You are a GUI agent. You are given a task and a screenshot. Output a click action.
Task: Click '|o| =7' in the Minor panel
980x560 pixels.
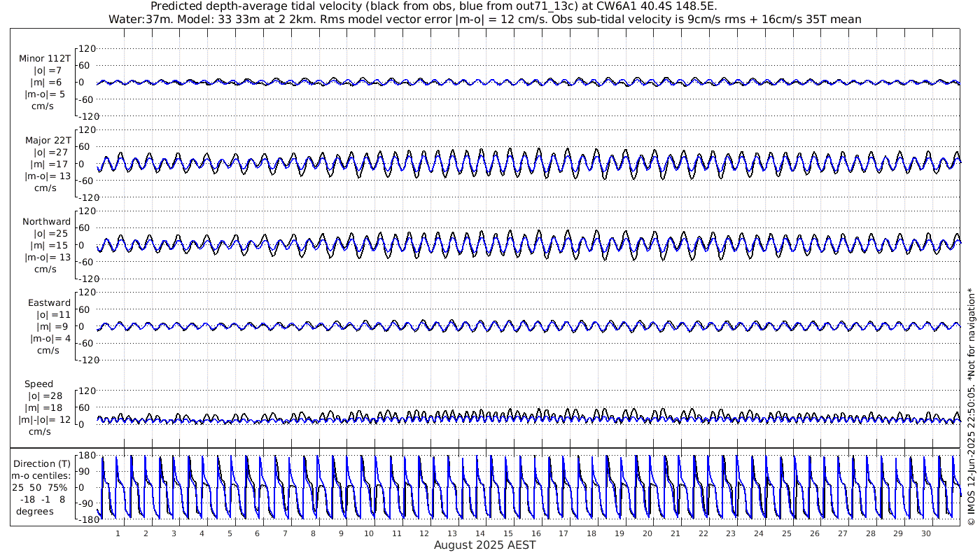[x=48, y=70]
